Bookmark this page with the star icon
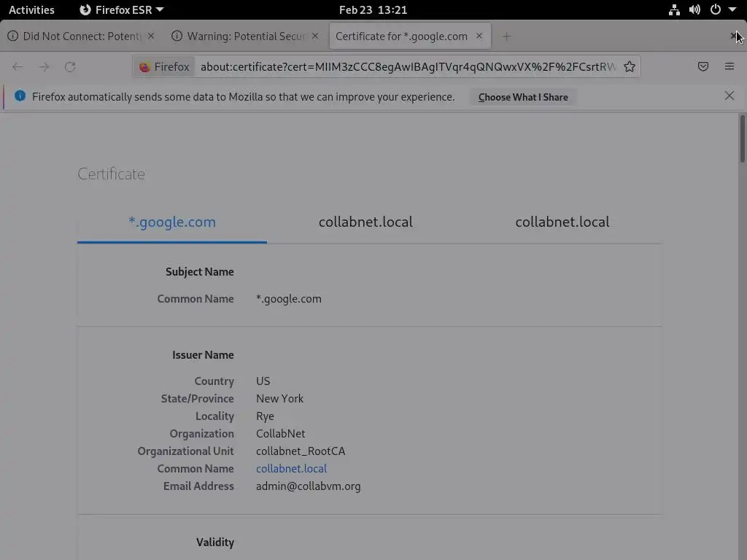 pyautogui.click(x=630, y=66)
